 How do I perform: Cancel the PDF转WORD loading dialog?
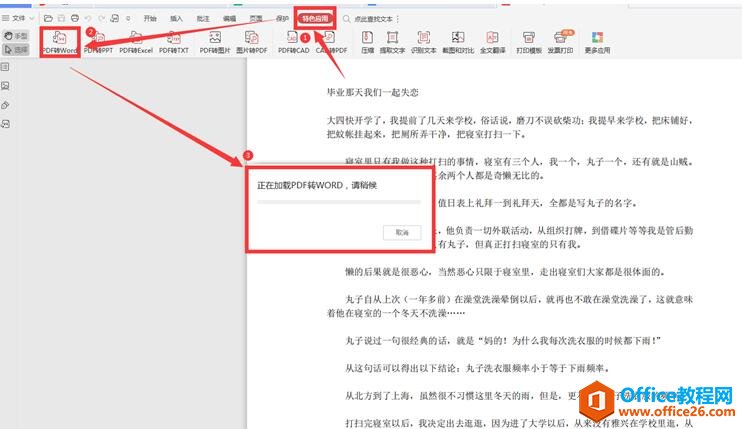402,232
